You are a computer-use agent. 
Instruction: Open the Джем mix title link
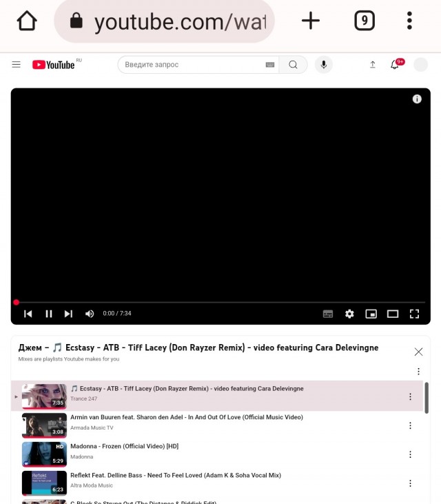(198, 347)
